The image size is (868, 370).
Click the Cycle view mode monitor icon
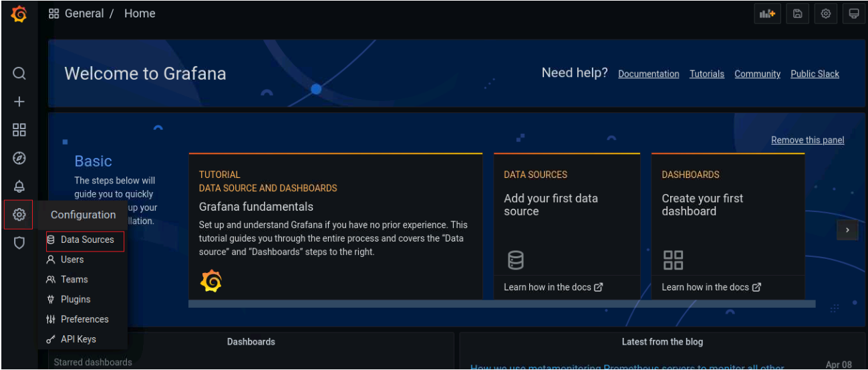point(854,13)
